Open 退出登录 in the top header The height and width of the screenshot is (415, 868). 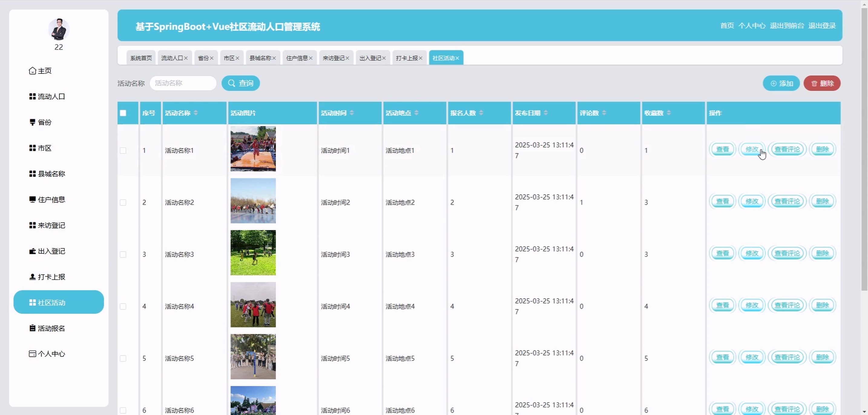822,26
